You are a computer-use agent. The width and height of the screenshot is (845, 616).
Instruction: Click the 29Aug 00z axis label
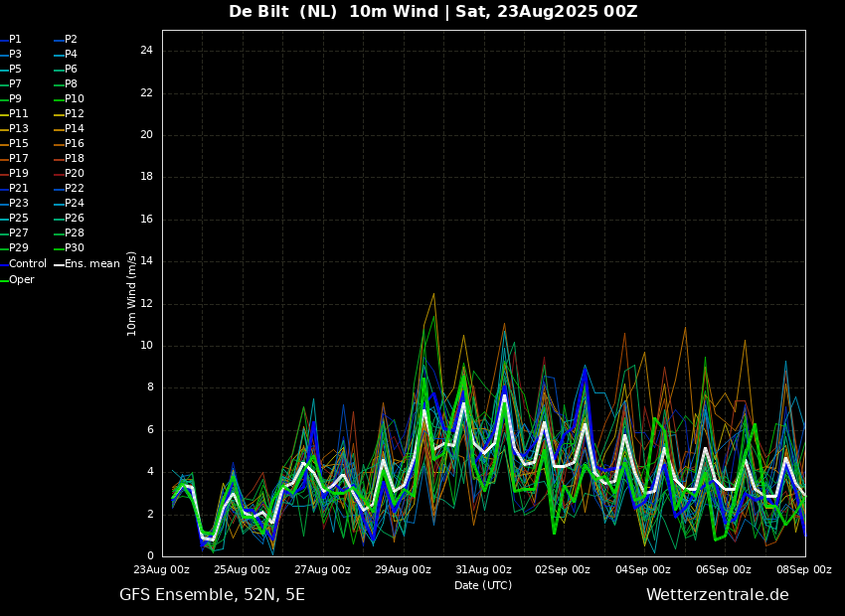tap(403, 569)
